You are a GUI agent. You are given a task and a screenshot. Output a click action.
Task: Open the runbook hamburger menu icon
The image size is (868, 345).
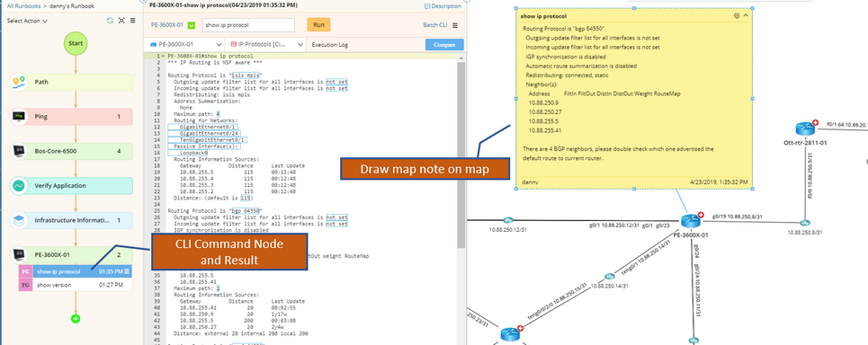[133, 21]
